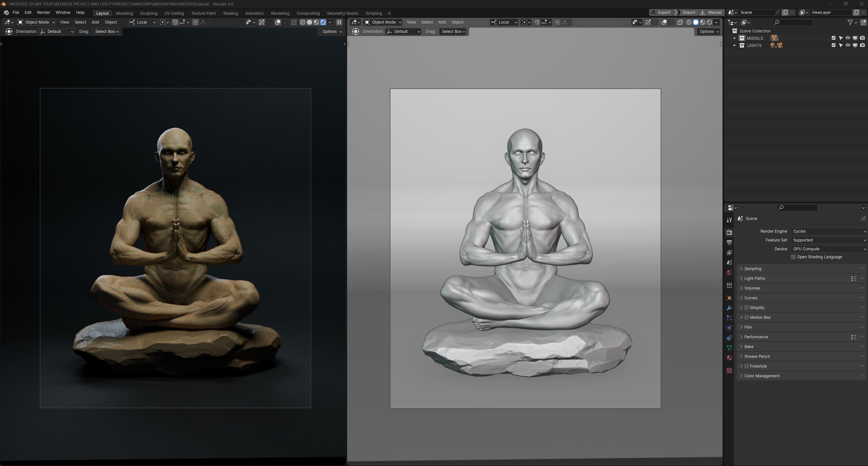The width and height of the screenshot is (868, 466).
Task: Switch to Material properties tab
Action: pyautogui.click(x=729, y=358)
